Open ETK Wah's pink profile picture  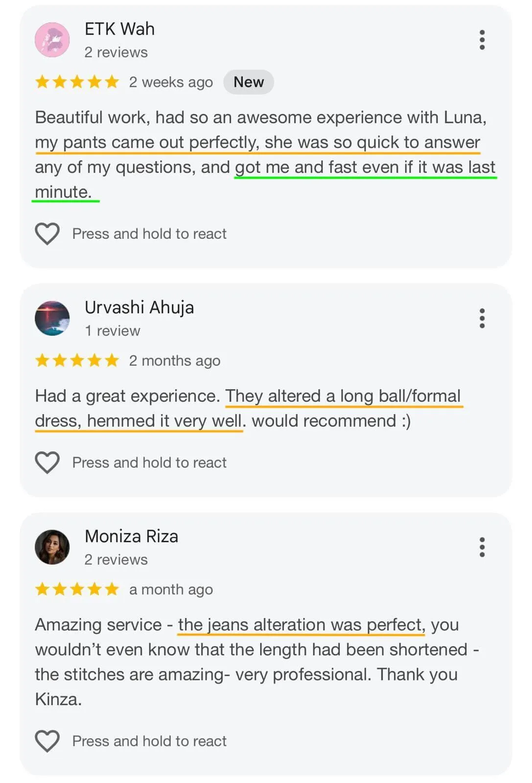coord(52,40)
